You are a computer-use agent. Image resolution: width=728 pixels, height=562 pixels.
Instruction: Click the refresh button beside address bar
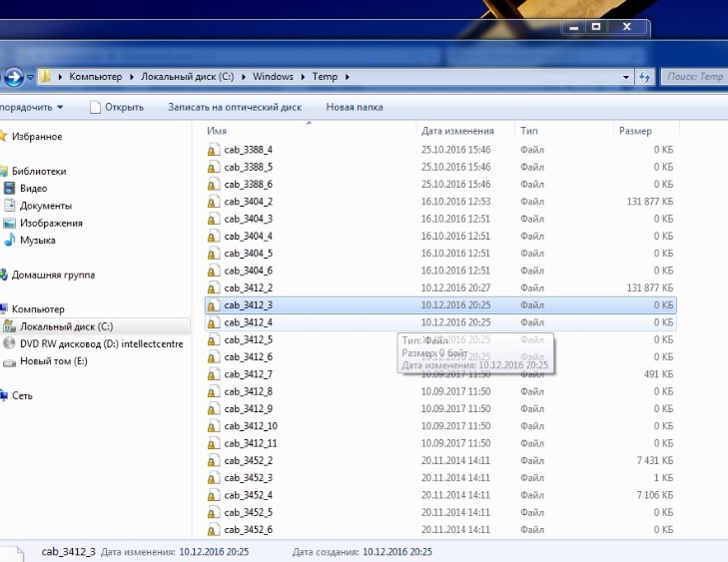click(x=644, y=77)
